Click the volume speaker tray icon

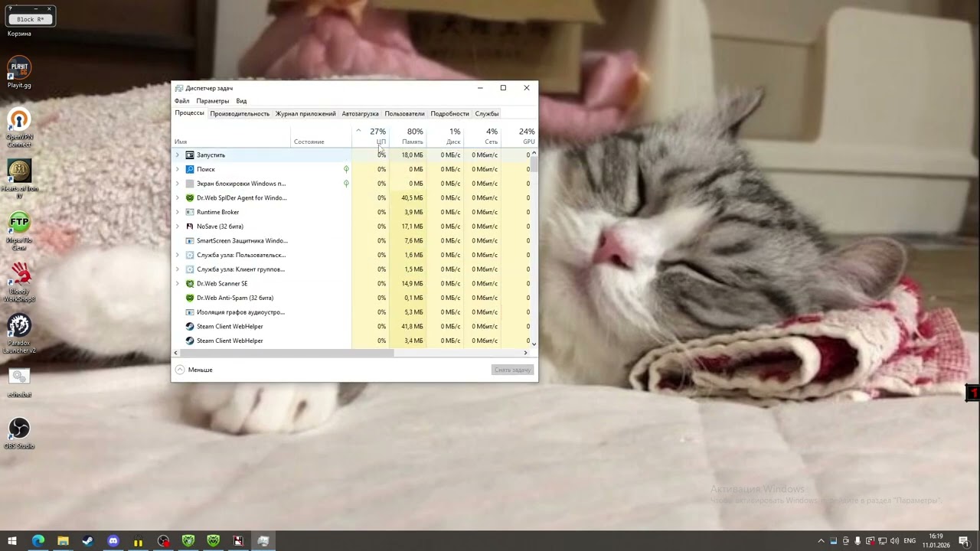pyautogui.click(x=894, y=541)
